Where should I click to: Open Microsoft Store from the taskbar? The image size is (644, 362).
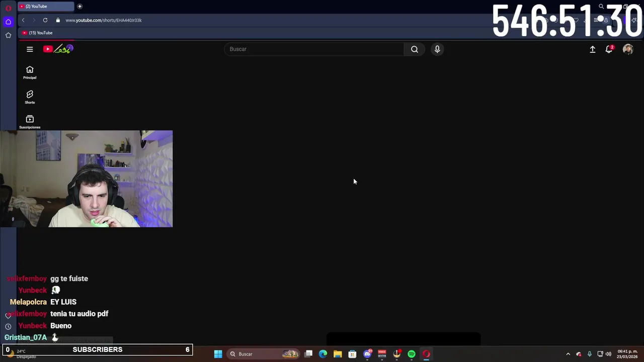[352, 354]
